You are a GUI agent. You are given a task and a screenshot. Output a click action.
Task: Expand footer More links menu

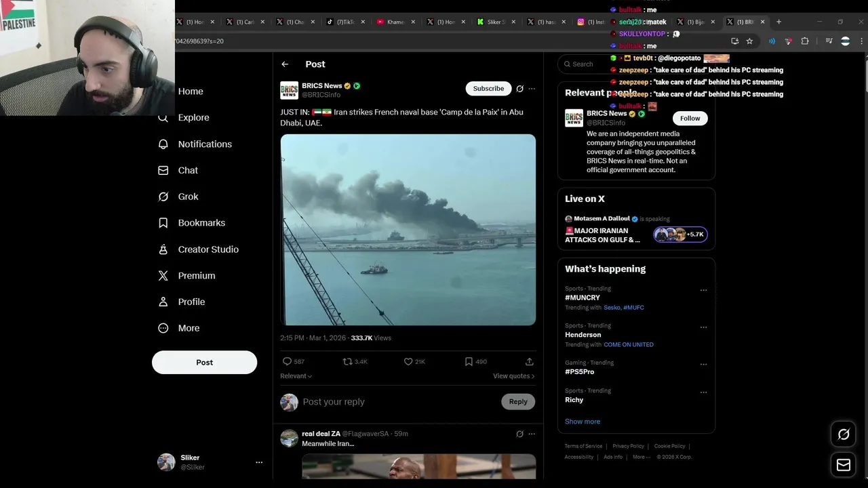pyautogui.click(x=641, y=457)
